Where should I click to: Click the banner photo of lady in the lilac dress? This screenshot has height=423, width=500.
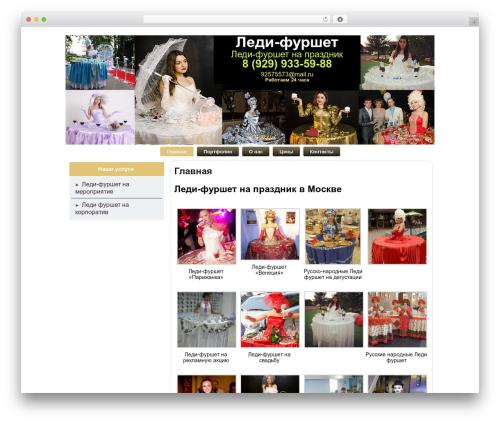[100, 117]
